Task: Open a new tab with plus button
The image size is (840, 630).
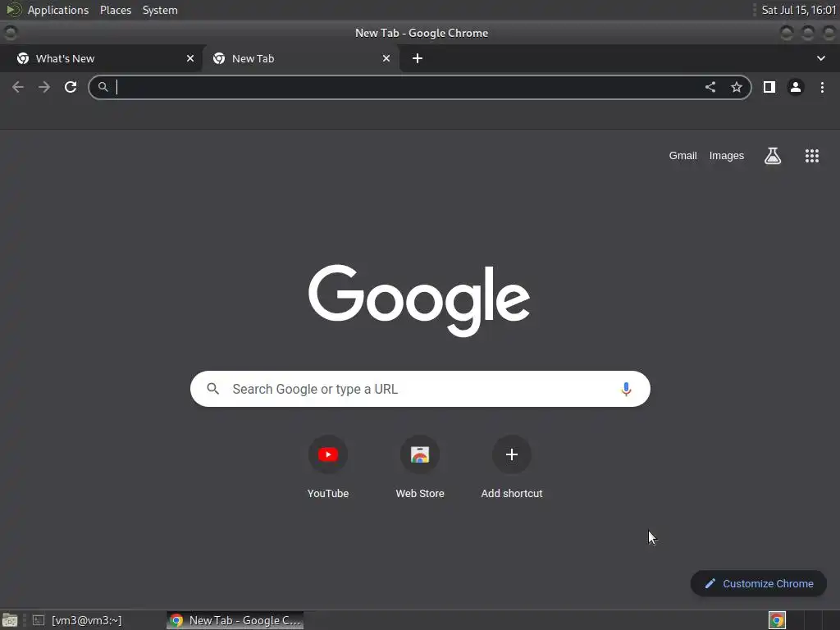Action: 418,58
